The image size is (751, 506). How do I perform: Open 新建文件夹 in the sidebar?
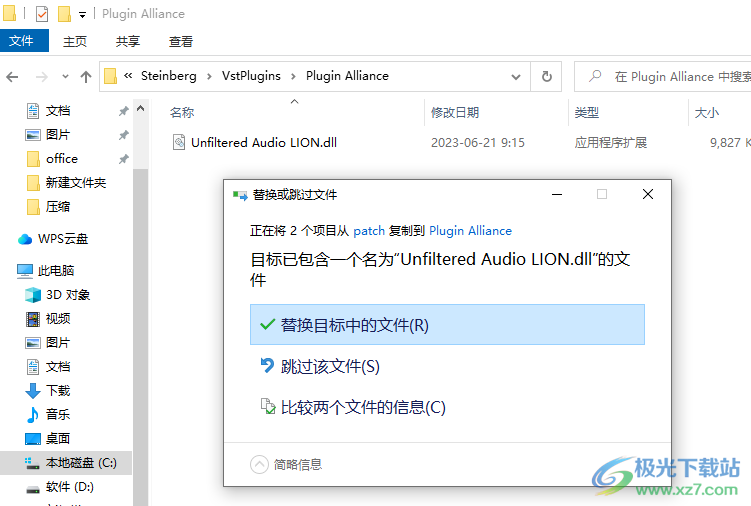coord(76,183)
